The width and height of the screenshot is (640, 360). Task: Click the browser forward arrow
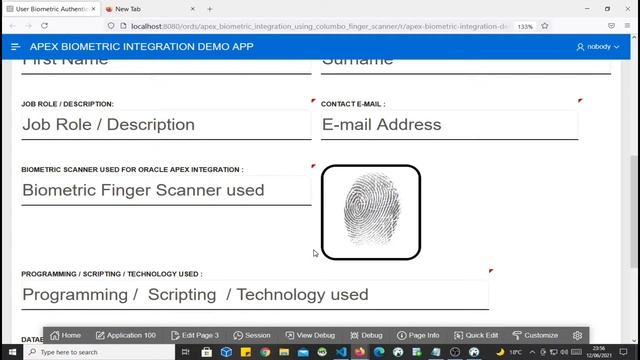point(29,26)
